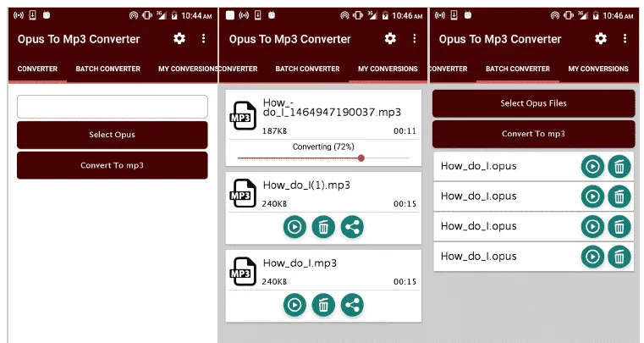Screen dimensions: 644x343
Task: Remove fourth How_do_I.opus from batch list
Action: 619,257
